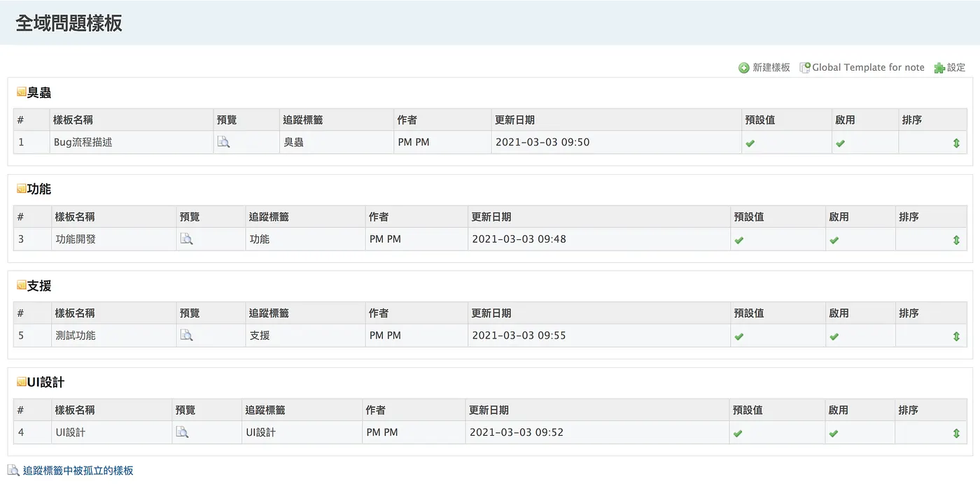The width and height of the screenshot is (980, 484).
Task: Click the Global Template for note icon
Action: [x=805, y=68]
